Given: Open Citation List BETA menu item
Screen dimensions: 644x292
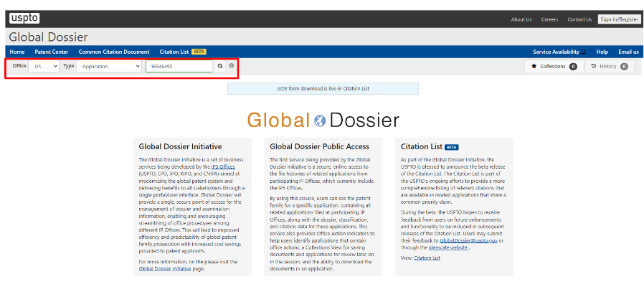Looking at the screenshot, I should tap(183, 52).
